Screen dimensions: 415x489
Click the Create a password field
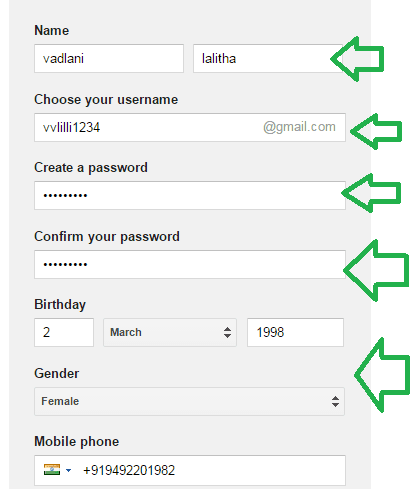(x=190, y=196)
